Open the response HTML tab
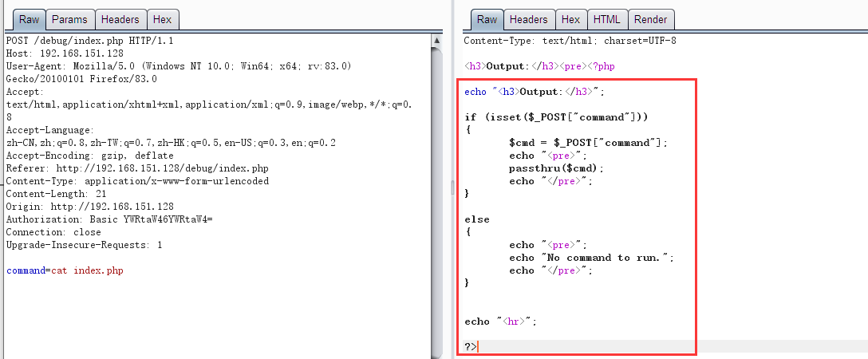The image size is (868, 359). [x=607, y=19]
